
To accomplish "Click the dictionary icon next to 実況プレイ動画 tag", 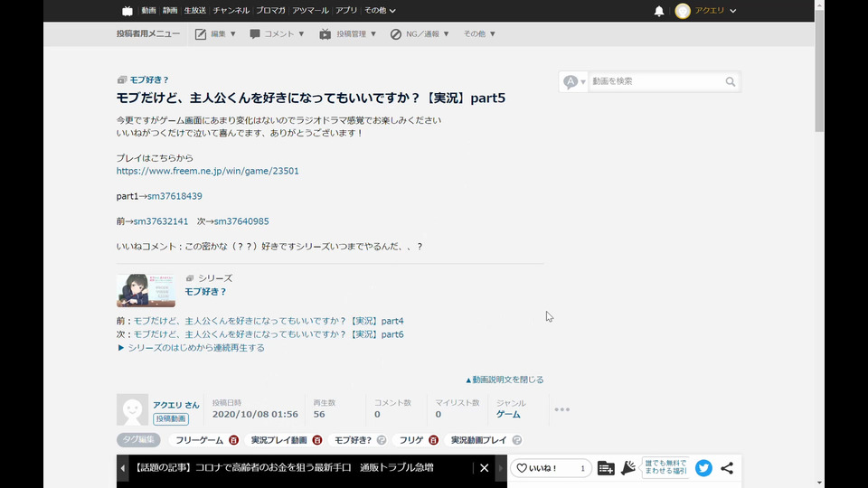I will (317, 440).
